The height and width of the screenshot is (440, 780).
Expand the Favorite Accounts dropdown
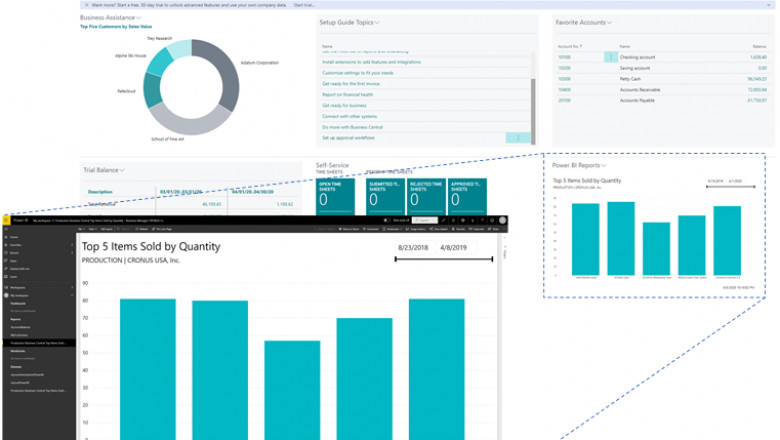609,22
